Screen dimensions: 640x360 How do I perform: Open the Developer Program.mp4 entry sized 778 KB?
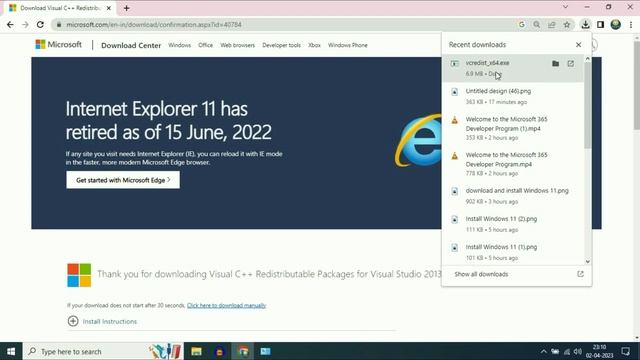point(513,164)
